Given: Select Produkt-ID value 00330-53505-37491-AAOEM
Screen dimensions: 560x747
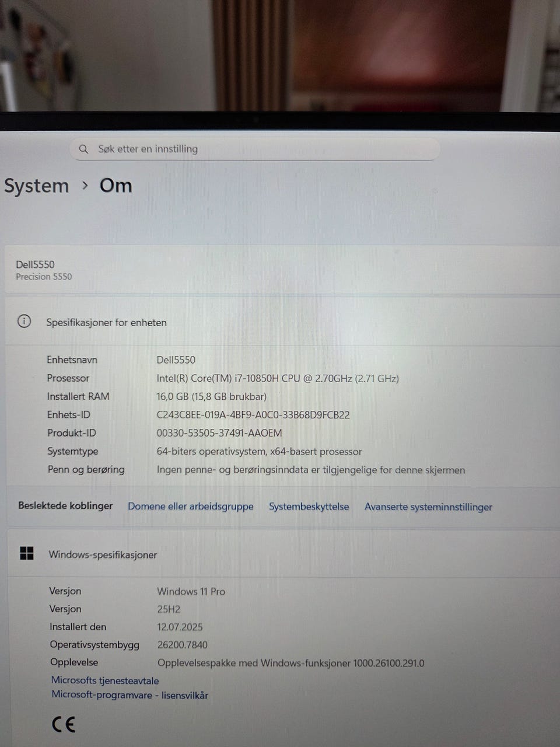Looking at the screenshot, I should [x=219, y=433].
